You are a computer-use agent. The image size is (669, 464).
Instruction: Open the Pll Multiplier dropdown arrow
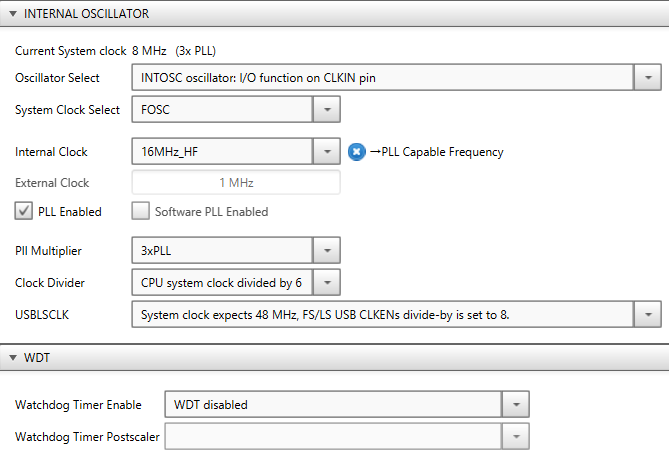327,250
